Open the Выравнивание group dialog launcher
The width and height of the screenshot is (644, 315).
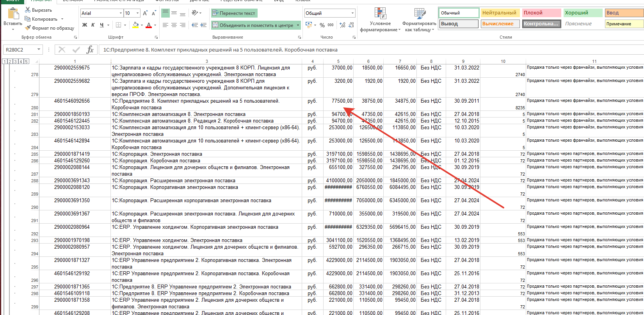click(x=299, y=37)
